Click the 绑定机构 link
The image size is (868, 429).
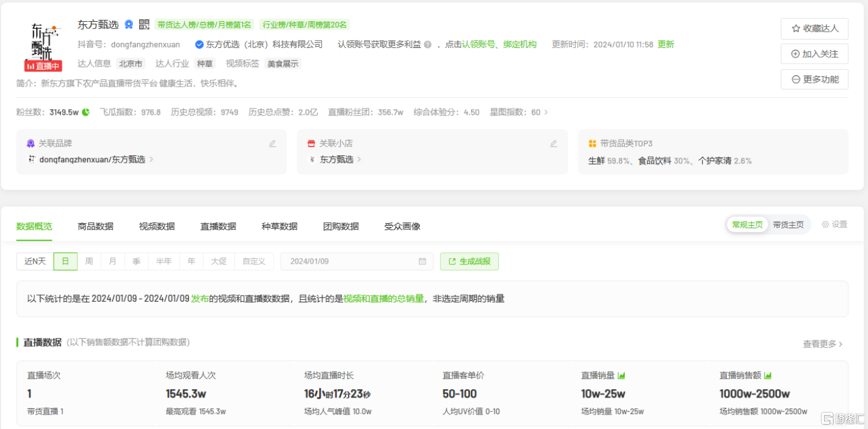[520, 44]
